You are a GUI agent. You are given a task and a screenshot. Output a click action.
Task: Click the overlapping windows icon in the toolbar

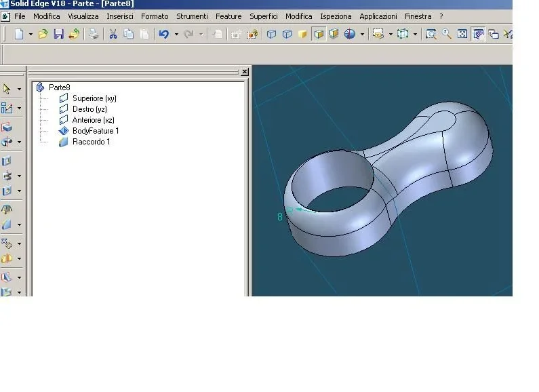pyautogui.click(x=494, y=34)
